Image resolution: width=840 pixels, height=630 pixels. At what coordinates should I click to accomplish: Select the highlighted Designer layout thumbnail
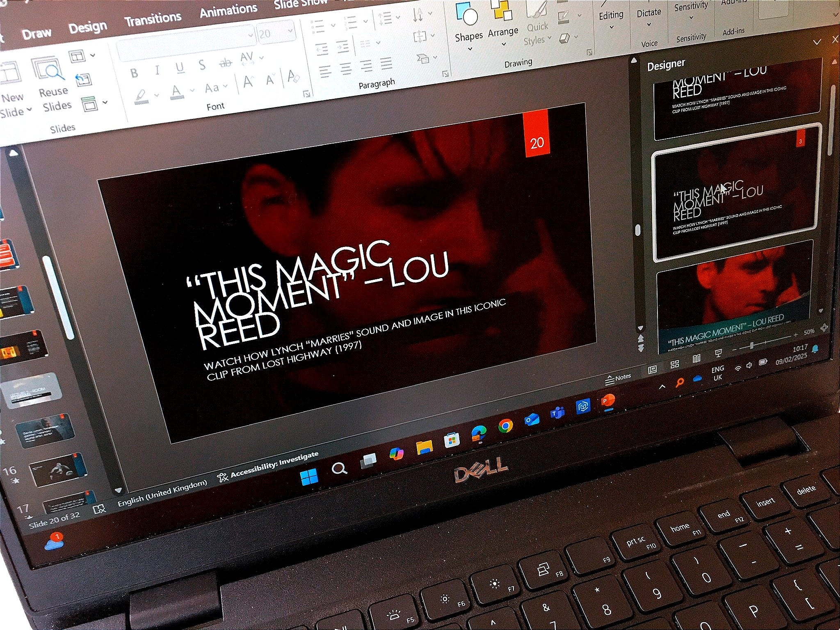click(x=737, y=192)
